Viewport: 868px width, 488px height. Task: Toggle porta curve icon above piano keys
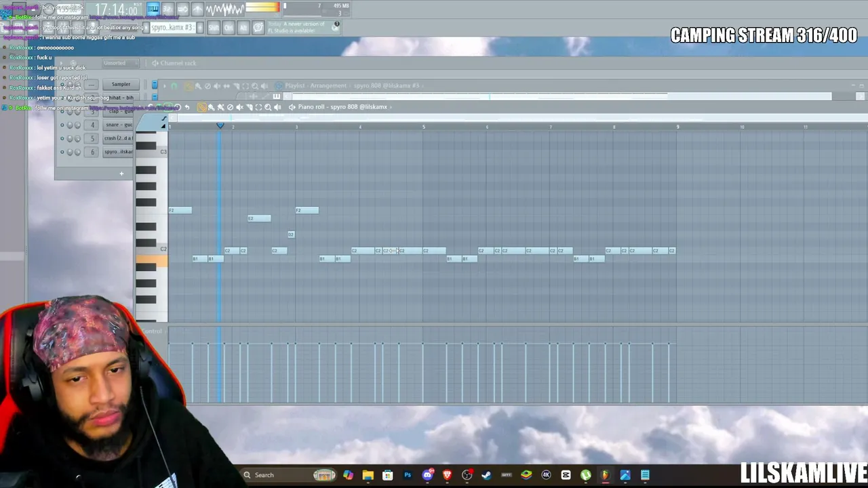(x=163, y=119)
